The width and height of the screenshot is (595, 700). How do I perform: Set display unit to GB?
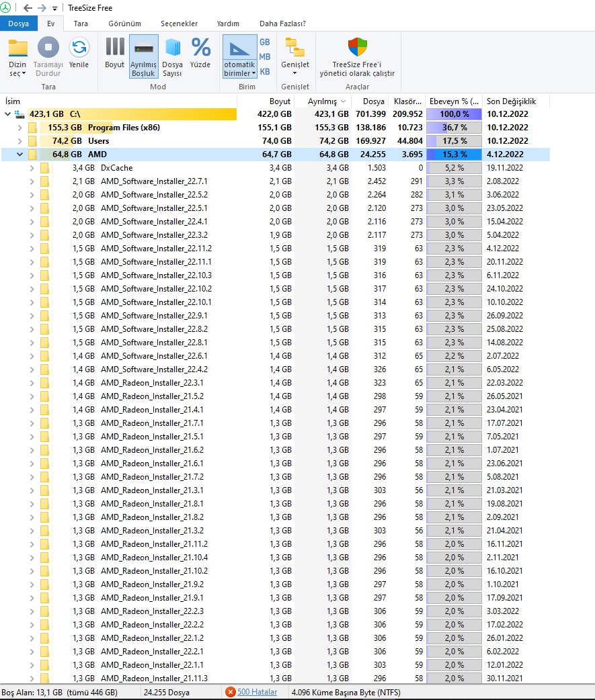(x=265, y=42)
